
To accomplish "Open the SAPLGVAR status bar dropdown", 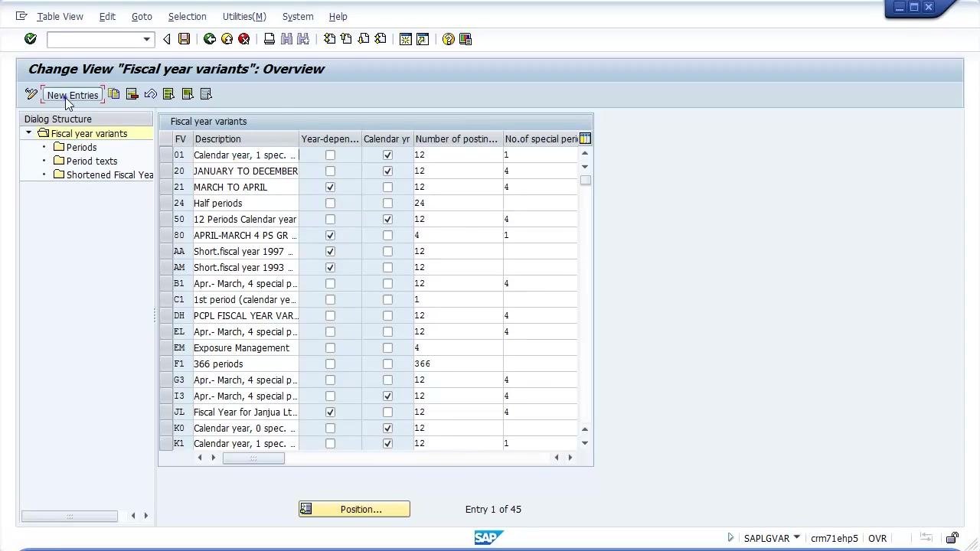I will 797,537.
